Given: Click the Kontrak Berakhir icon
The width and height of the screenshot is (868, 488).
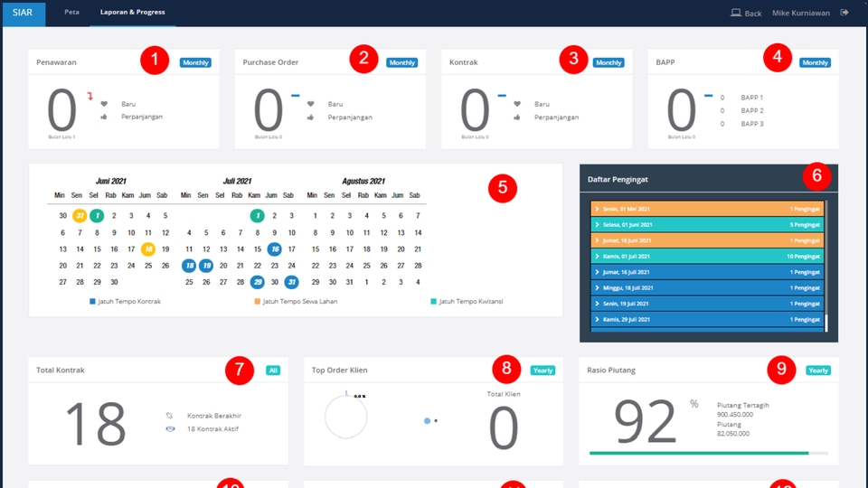Looking at the screenshot, I should pyautogui.click(x=169, y=416).
